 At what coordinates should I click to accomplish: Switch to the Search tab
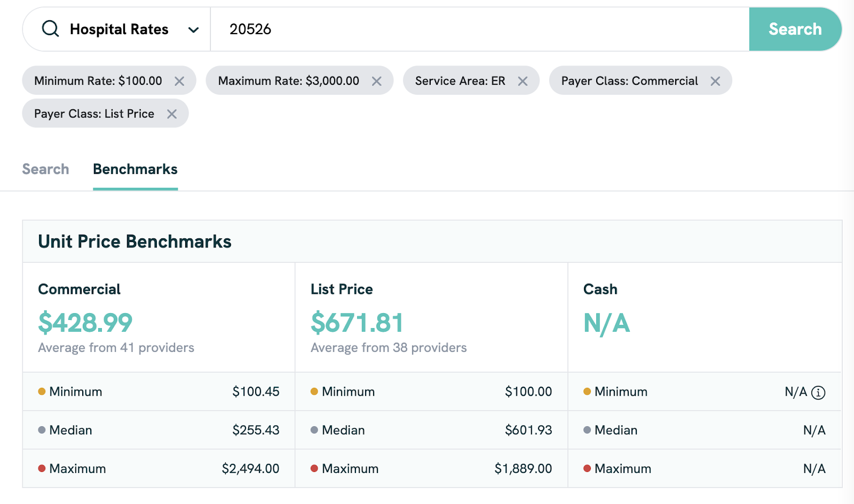pos(45,169)
